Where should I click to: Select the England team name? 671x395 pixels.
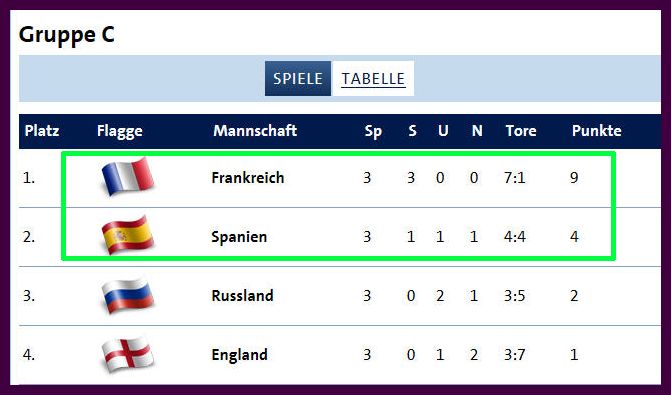pyautogui.click(x=240, y=355)
